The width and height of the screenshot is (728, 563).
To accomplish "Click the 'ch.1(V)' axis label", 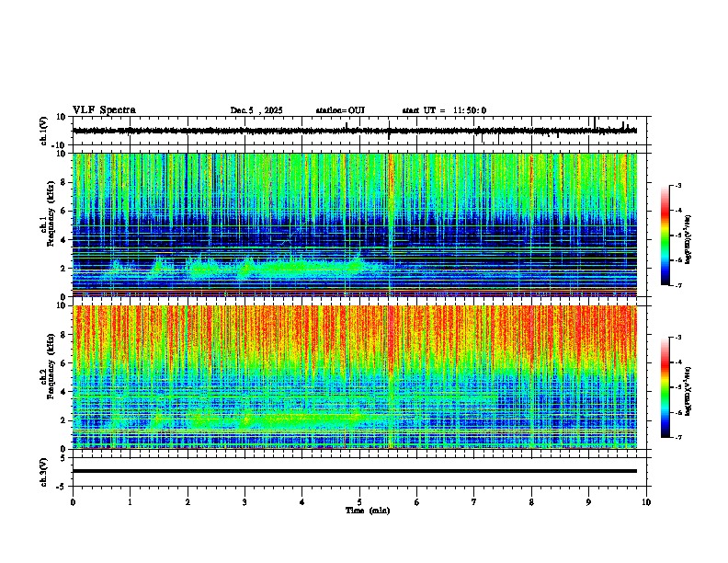I will [x=44, y=131].
